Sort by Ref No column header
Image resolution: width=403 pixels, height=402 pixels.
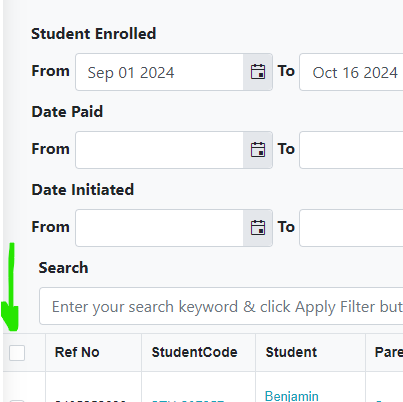click(77, 352)
